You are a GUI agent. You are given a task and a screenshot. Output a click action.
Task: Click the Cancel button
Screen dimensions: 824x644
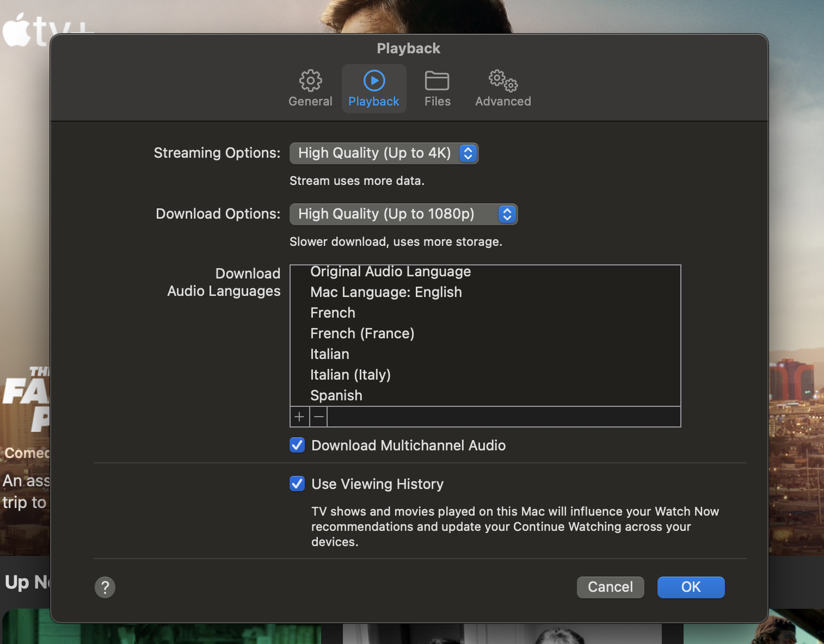pos(610,587)
